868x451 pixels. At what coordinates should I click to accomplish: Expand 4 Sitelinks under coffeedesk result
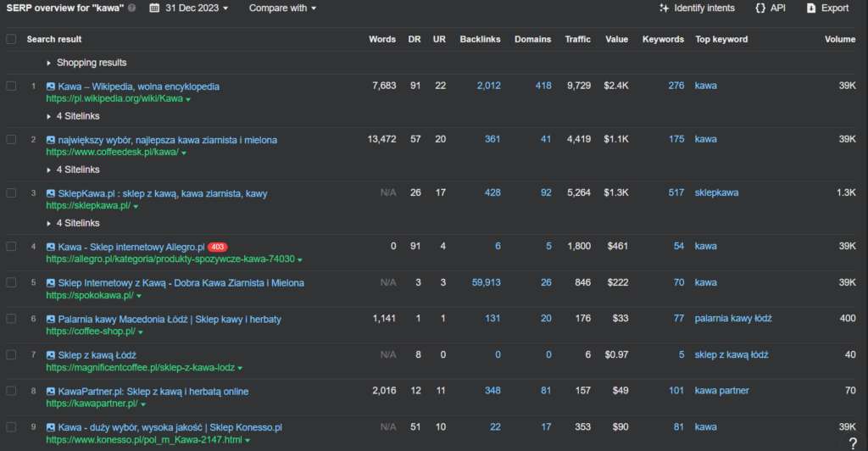pyautogui.click(x=48, y=170)
